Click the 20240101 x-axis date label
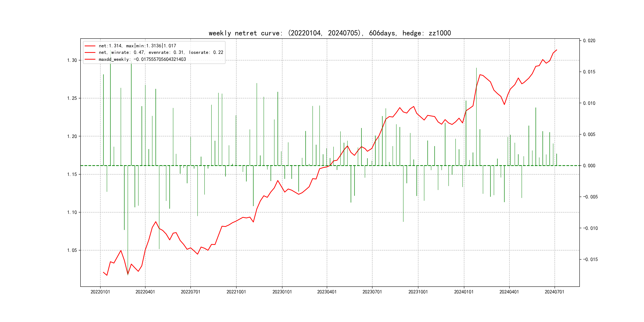This screenshot has height=322, width=644. coord(464,292)
